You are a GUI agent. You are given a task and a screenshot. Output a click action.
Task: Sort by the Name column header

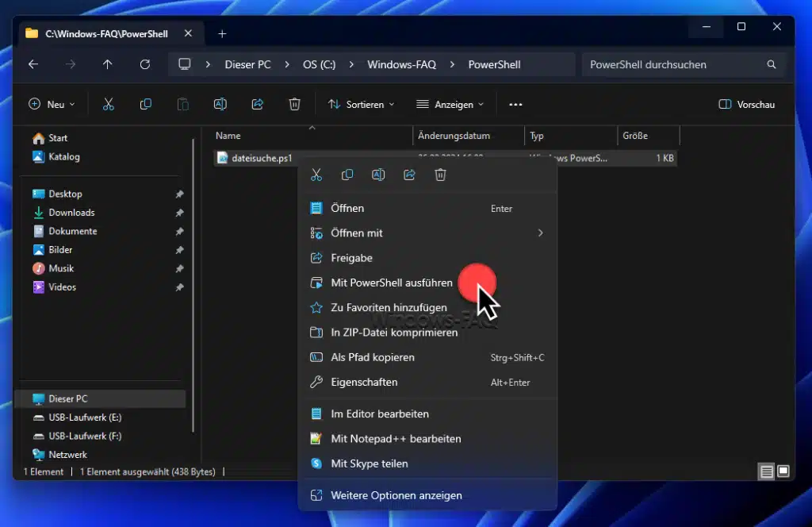click(x=312, y=136)
